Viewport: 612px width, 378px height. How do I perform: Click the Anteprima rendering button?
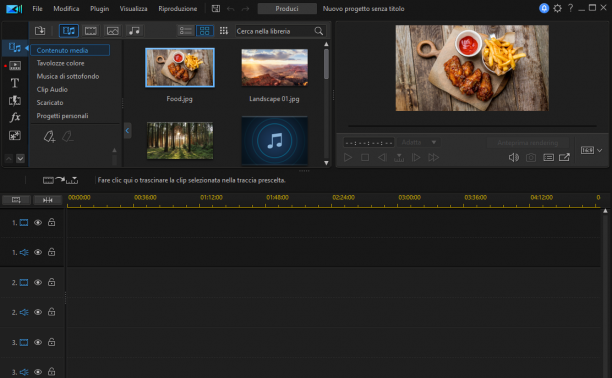click(x=527, y=143)
